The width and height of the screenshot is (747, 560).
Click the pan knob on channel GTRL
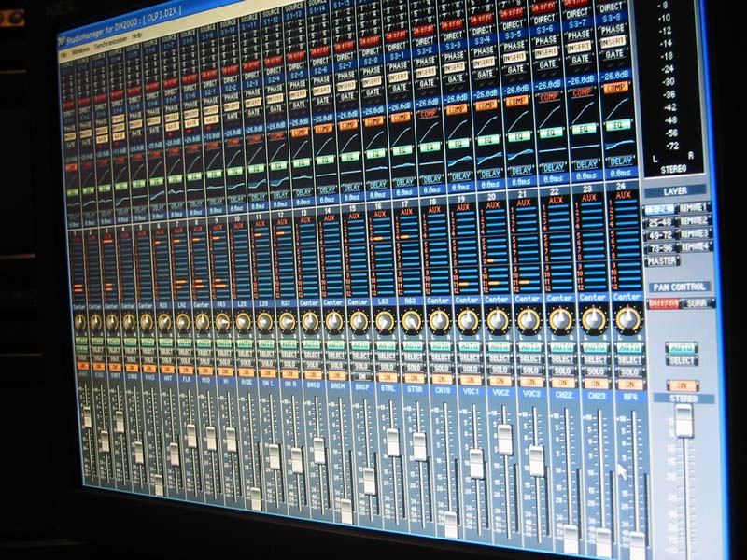(384, 321)
